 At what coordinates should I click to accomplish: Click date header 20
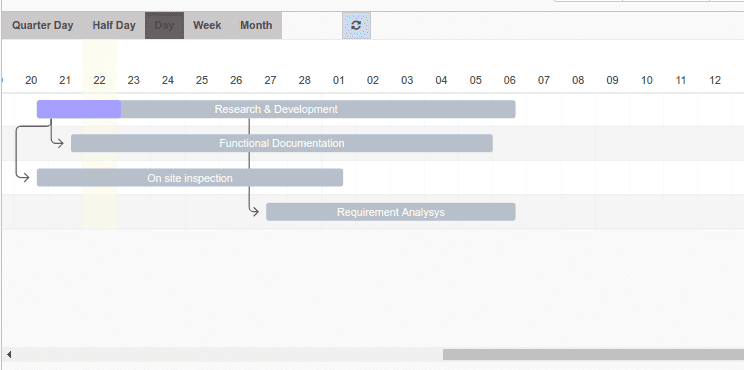pos(31,80)
